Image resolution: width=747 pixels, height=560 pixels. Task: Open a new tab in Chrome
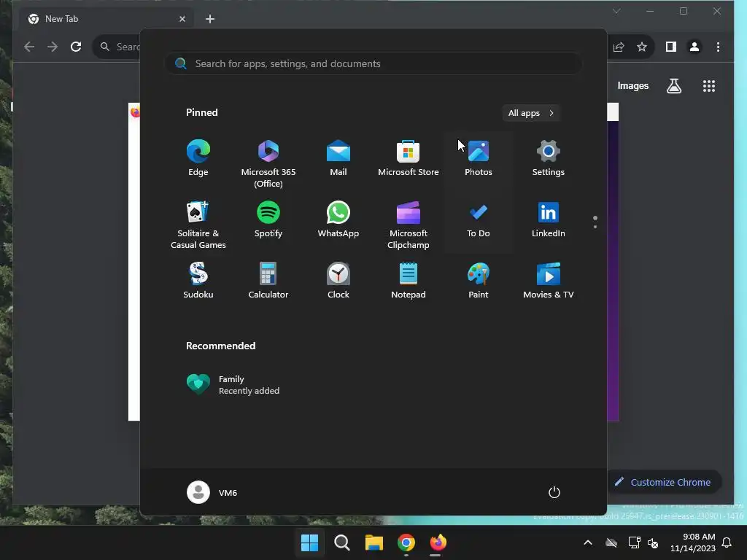[x=209, y=19]
